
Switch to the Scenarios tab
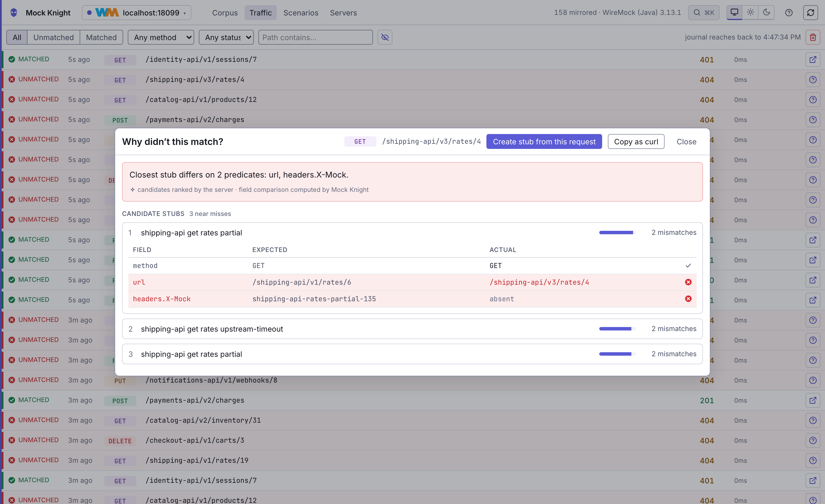(301, 13)
